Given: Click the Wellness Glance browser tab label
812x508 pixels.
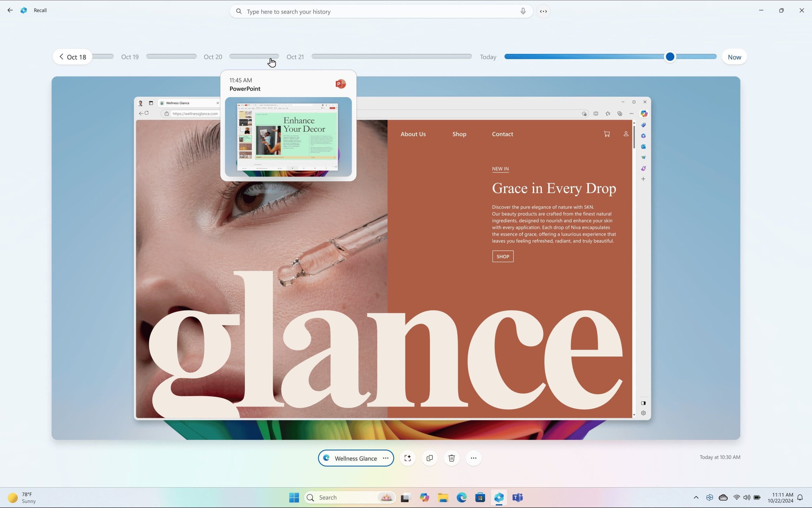Looking at the screenshot, I should click(177, 102).
